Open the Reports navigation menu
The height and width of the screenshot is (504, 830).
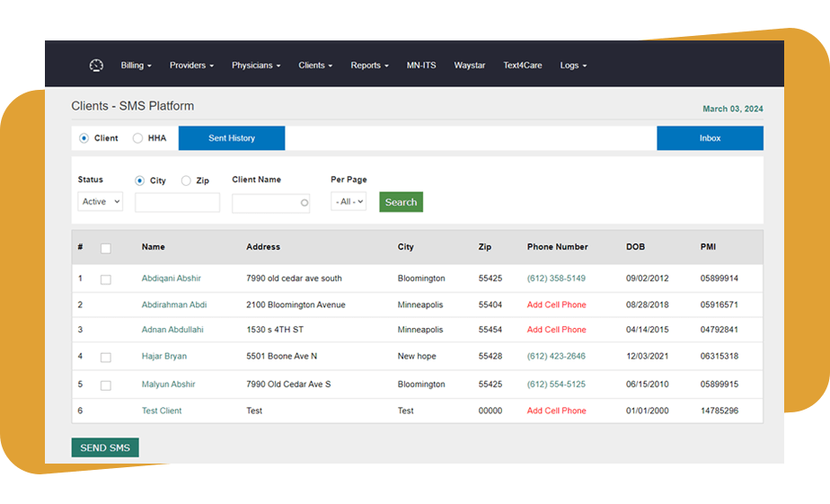[x=369, y=66]
